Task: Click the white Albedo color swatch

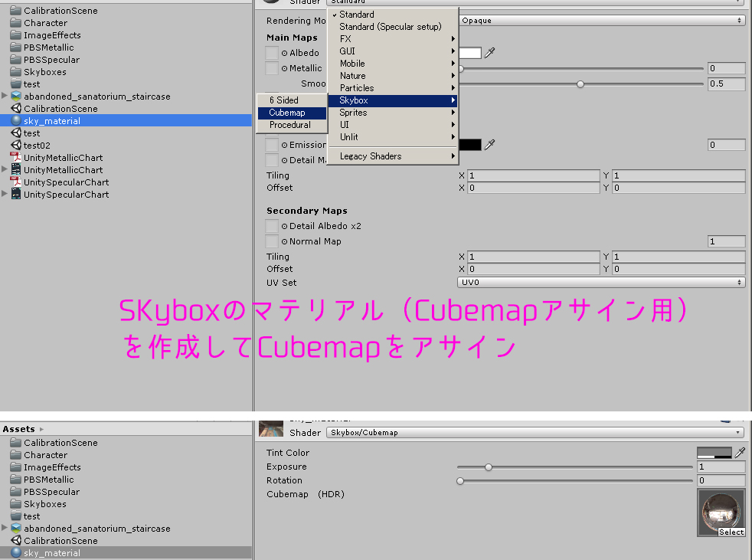Action: coord(470,53)
